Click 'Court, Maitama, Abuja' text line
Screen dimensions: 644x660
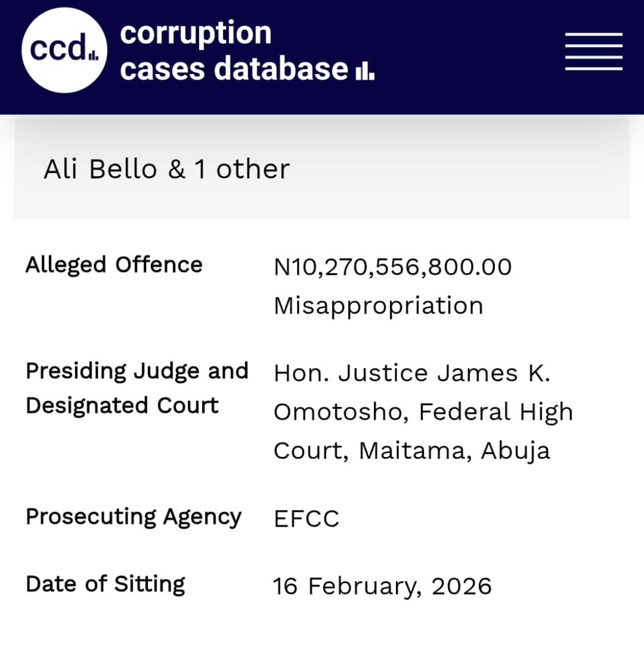(411, 451)
